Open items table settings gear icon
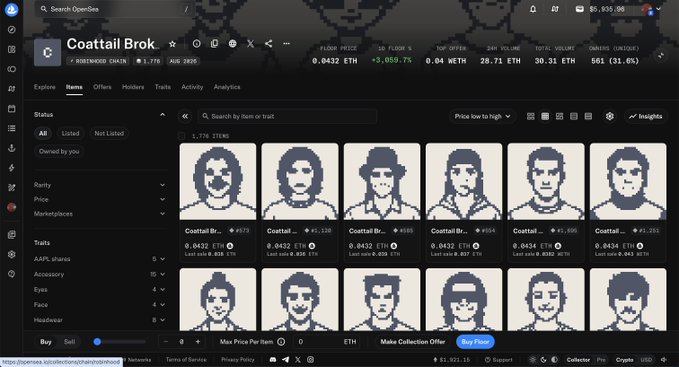679x367 pixels. 610,116
